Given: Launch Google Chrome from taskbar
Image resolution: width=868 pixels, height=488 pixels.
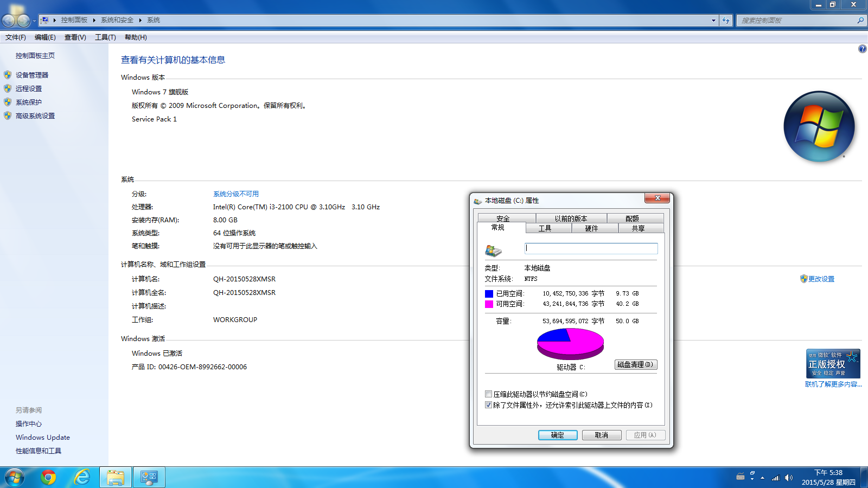Looking at the screenshot, I should pyautogui.click(x=48, y=477).
